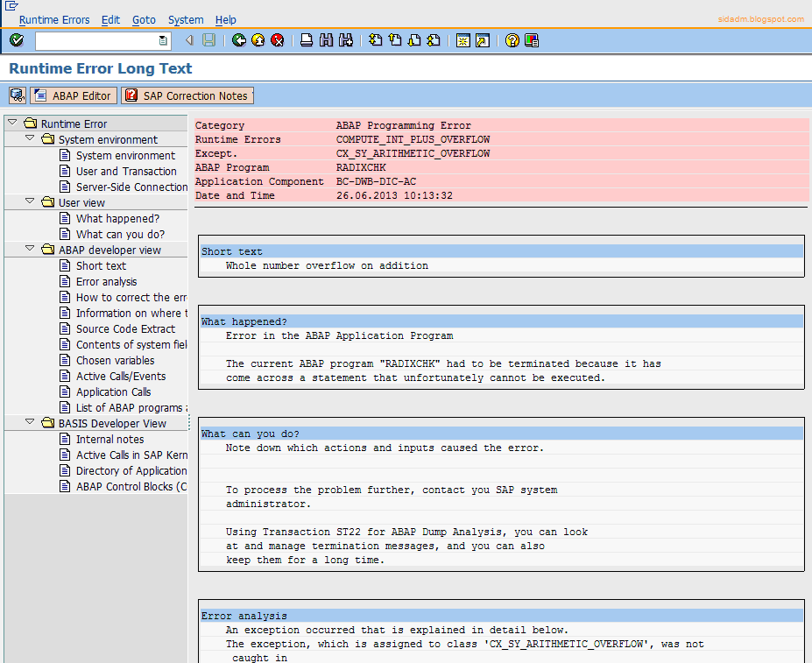Click the Next Page icon
This screenshot has height=663, width=812.
(415, 40)
